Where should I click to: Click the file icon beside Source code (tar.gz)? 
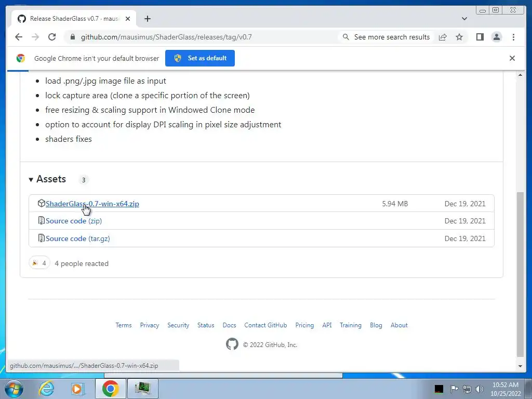tap(41, 238)
